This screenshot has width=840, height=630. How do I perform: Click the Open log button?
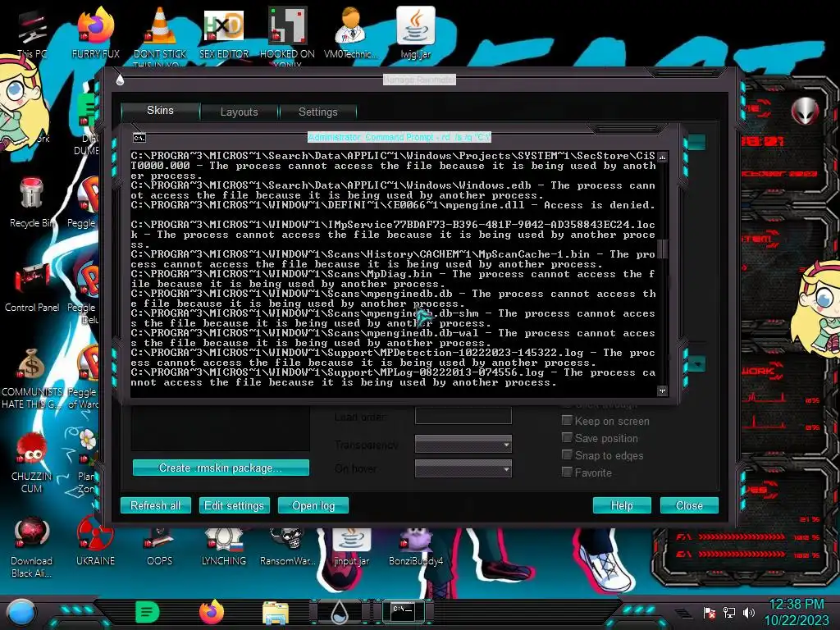(x=313, y=505)
